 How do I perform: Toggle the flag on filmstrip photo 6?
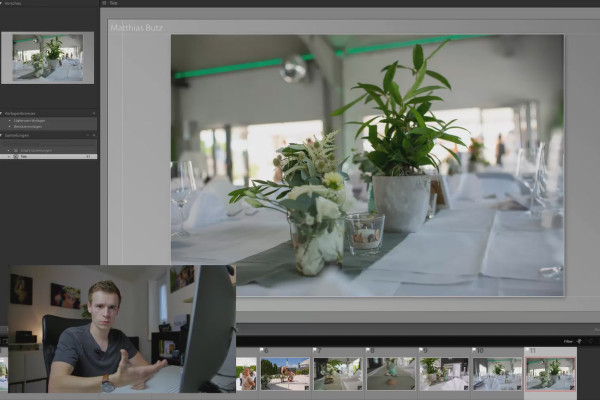262,350
